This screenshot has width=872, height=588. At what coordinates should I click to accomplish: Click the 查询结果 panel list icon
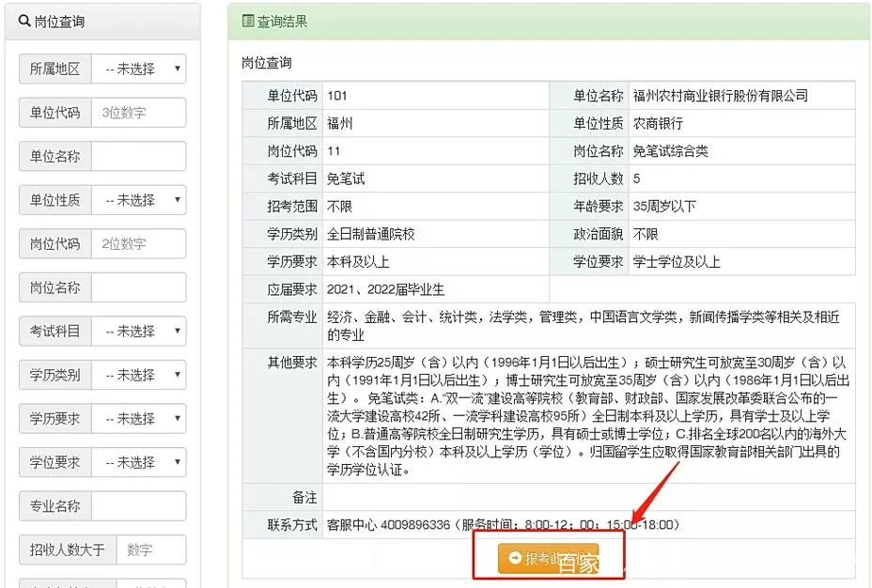248,21
